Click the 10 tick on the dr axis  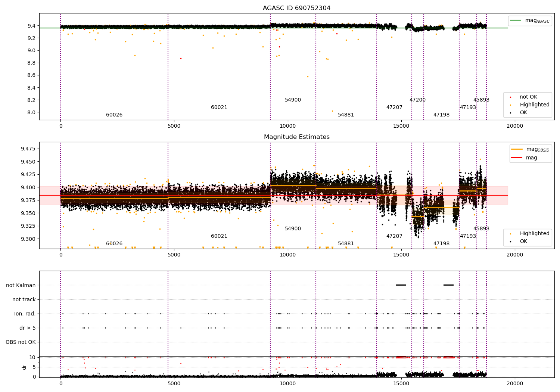[32, 357]
